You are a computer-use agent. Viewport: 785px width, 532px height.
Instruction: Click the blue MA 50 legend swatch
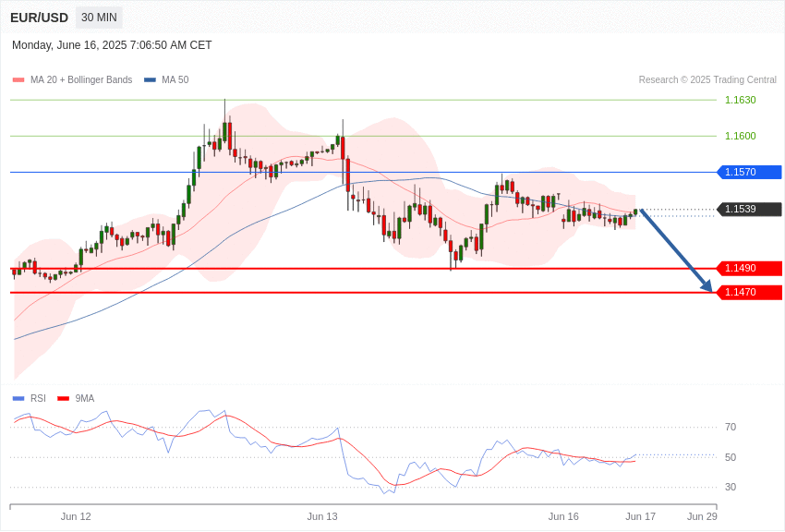tap(150, 79)
